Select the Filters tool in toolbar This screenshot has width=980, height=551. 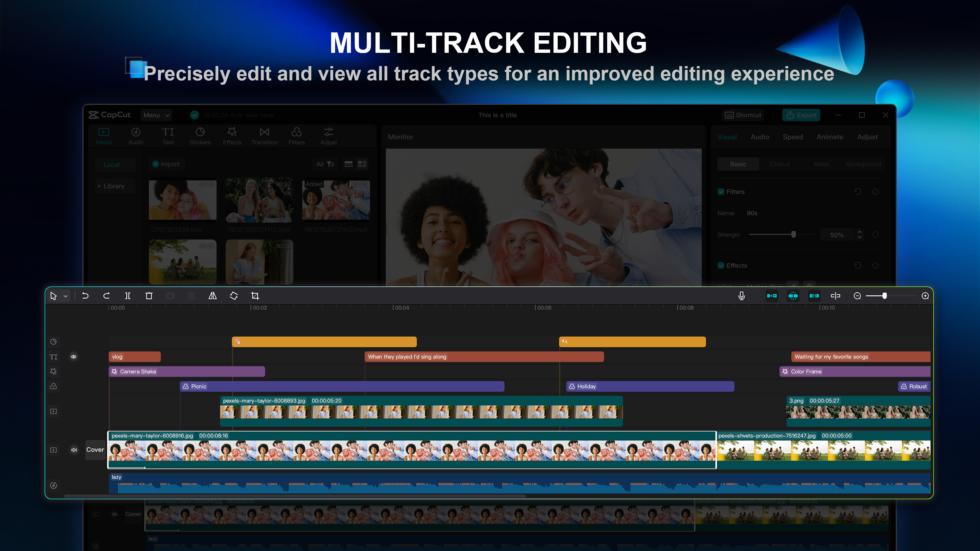(x=297, y=136)
